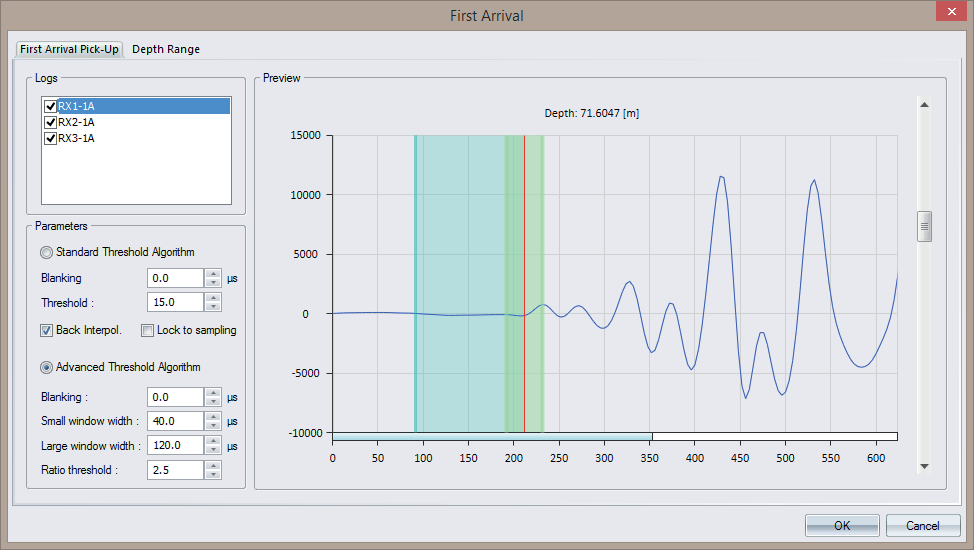
Task: Click scroll up arrow on preview scrollbar
Action: (925, 105)
